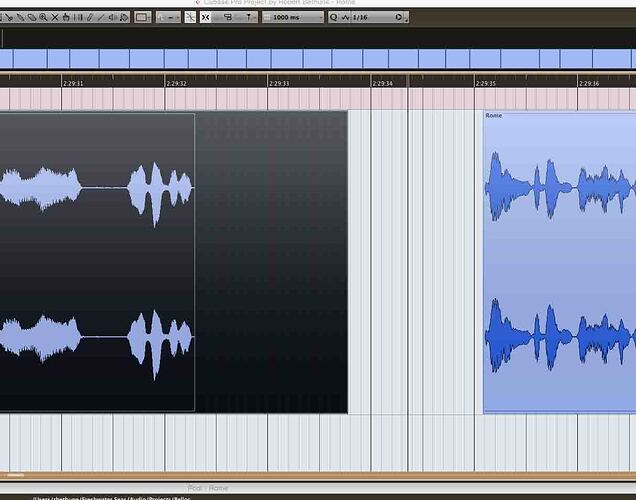Viewport: 636px width, 500px height.
Task: Select the Line tool
Action: (101, 17)
